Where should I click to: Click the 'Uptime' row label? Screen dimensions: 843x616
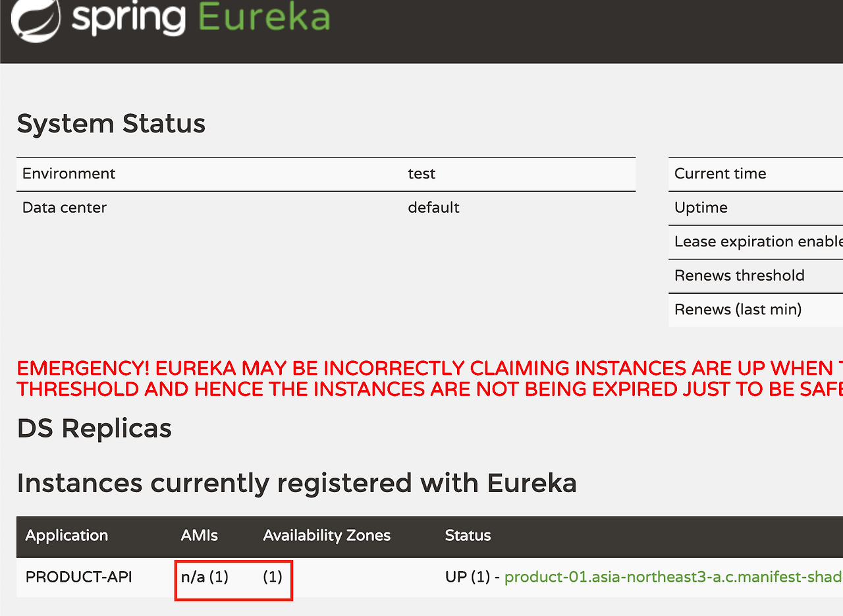(701, 208)
